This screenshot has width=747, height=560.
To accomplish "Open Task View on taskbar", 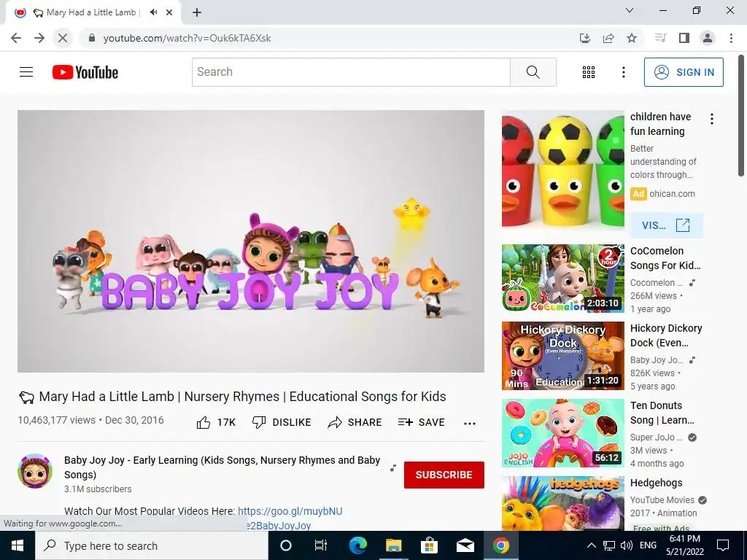I will (x=321, y=545).
